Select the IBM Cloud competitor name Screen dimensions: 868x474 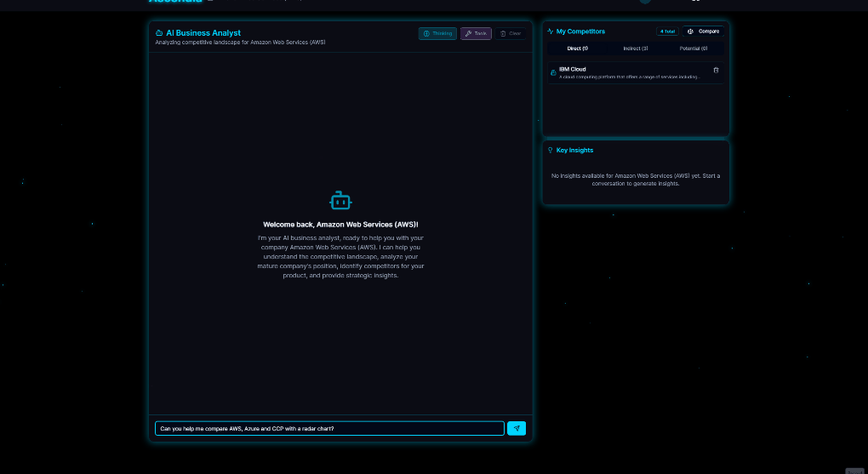(x=573, y=69)
